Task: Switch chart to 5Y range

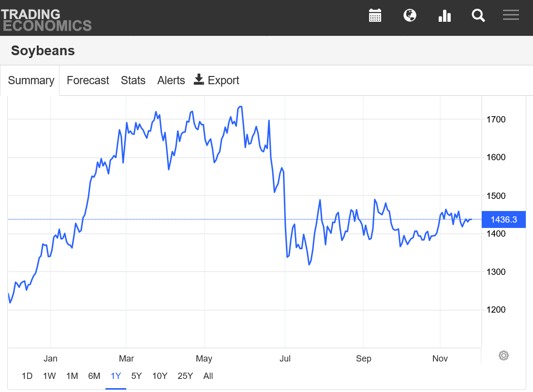Action: [136, 376]
